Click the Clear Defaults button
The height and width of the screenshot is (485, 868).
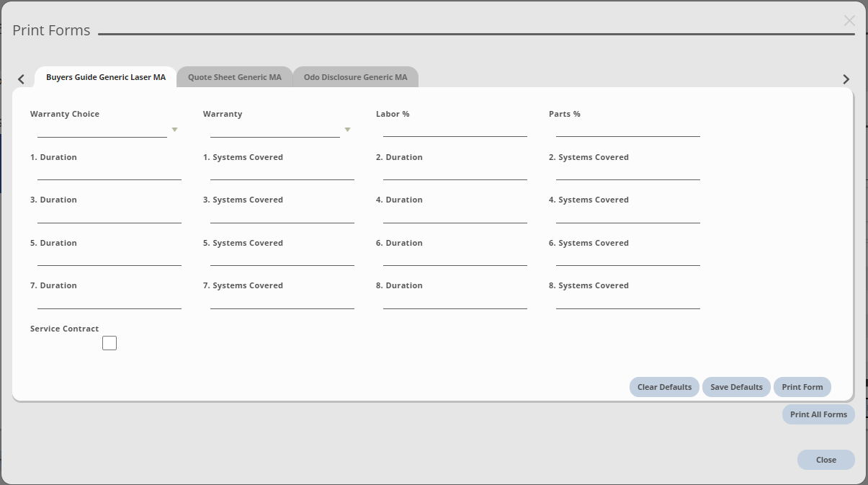[663, 387]
